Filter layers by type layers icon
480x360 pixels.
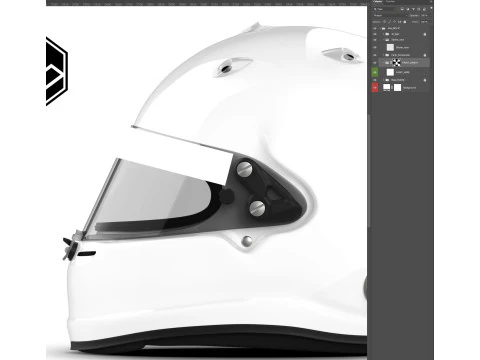click(x=413, y=9)
